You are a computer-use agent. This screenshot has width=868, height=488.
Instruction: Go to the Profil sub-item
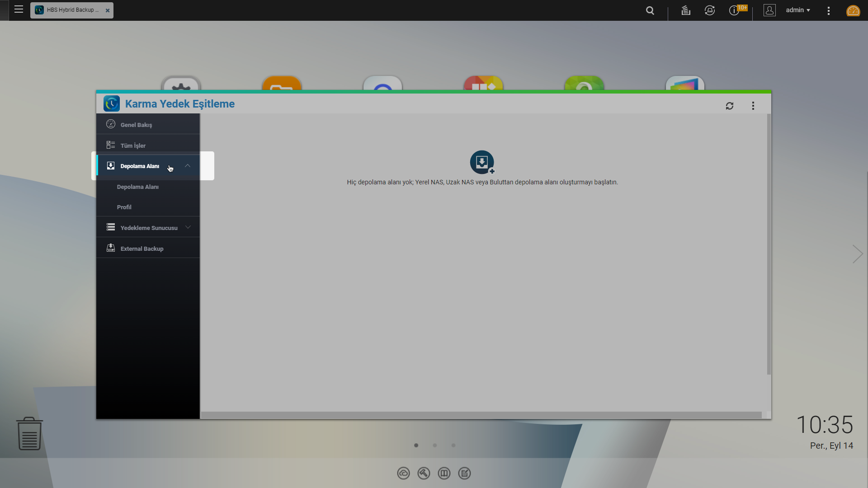124,207
